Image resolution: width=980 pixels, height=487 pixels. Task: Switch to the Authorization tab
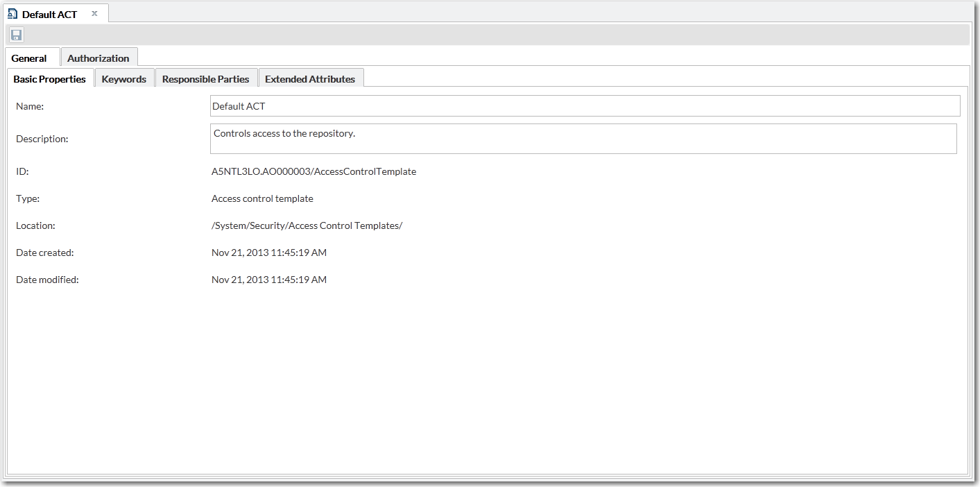tap(98, 58)
